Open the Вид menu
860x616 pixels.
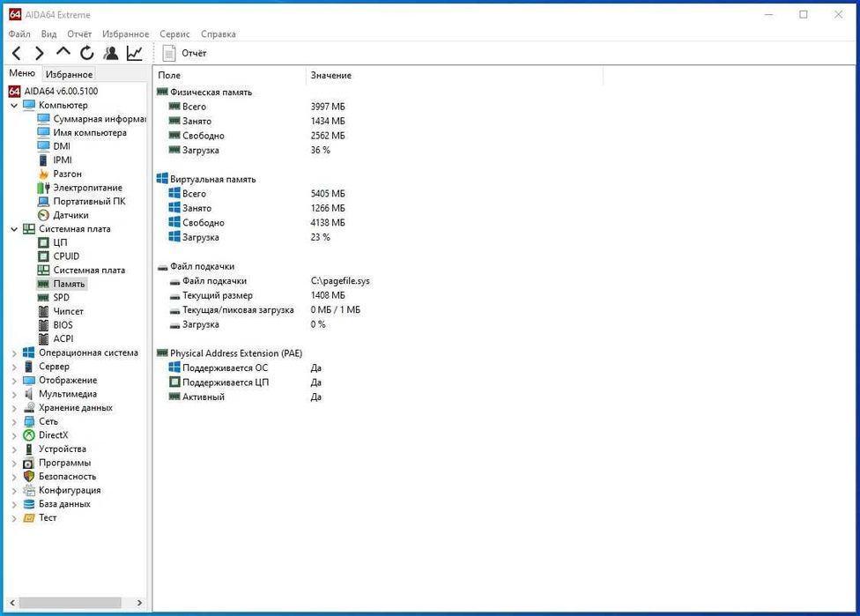pyautogui.click(x=48, y=34)
